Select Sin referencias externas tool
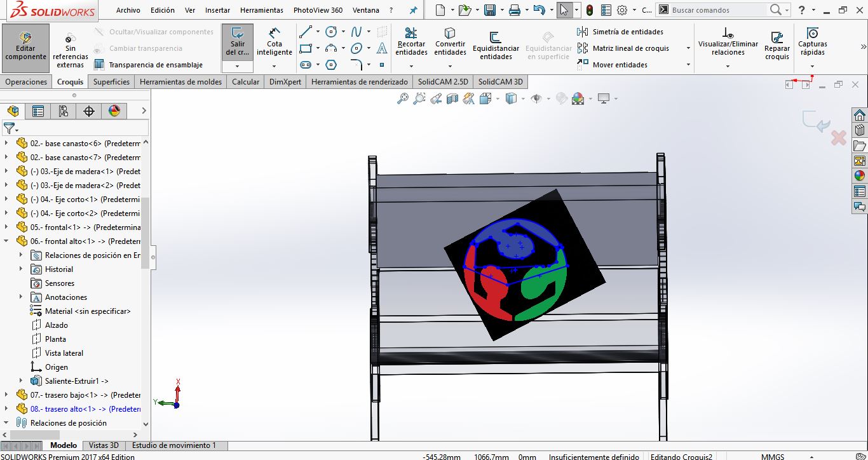 (x=71, y=50)
